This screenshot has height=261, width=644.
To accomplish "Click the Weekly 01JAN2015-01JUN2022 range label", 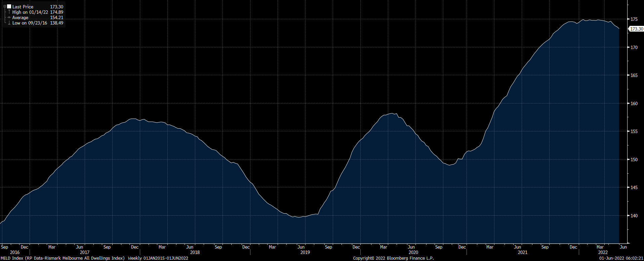I will (x=158, y=258).
